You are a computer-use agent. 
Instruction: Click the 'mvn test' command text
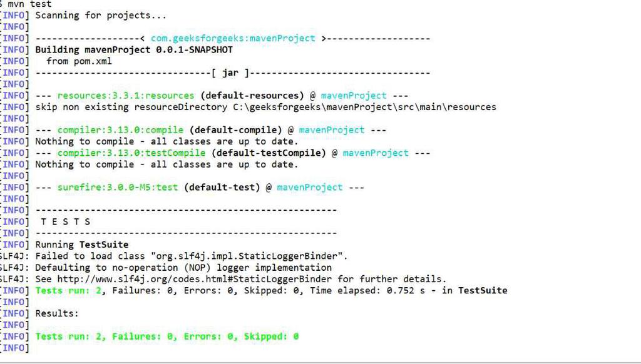[x=29, y=4]
